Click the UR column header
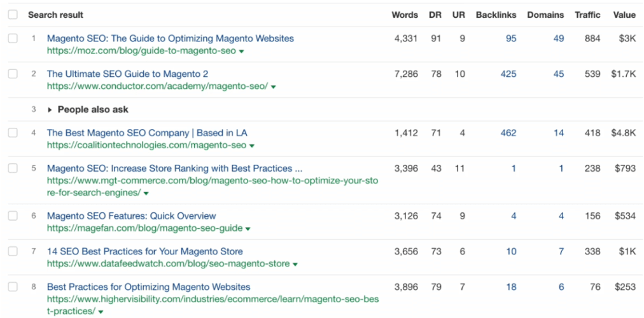Screen dimensions: 644x318 pos(458,15)
